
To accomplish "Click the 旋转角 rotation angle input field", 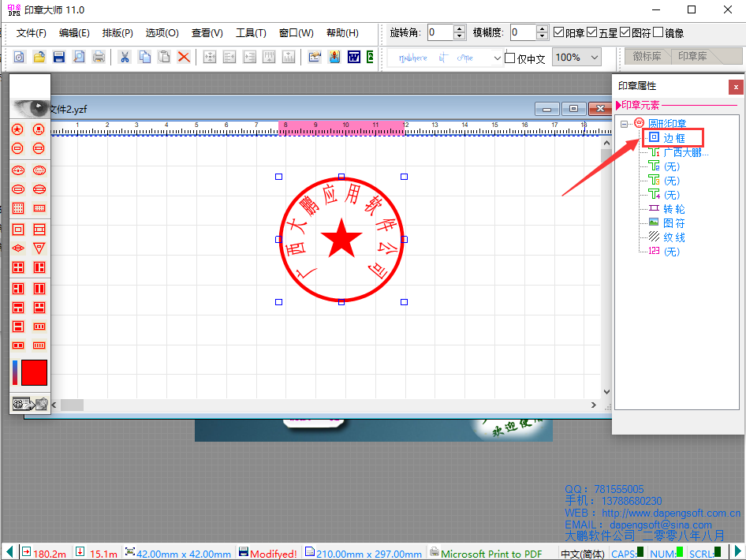I will pos(440,32).
